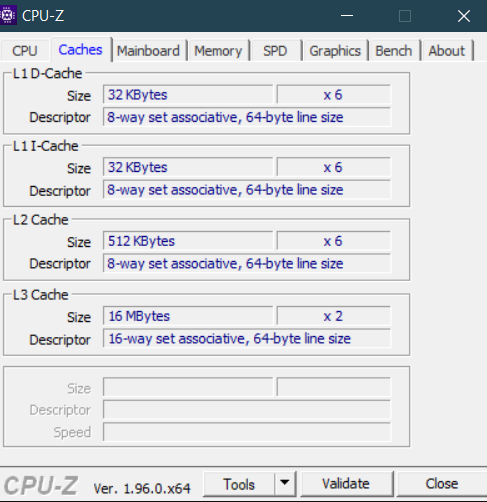Viewport: 487px width, 502px height.
Task: Click the L1 I-Cache descriptor field
Action: [247, 190]
